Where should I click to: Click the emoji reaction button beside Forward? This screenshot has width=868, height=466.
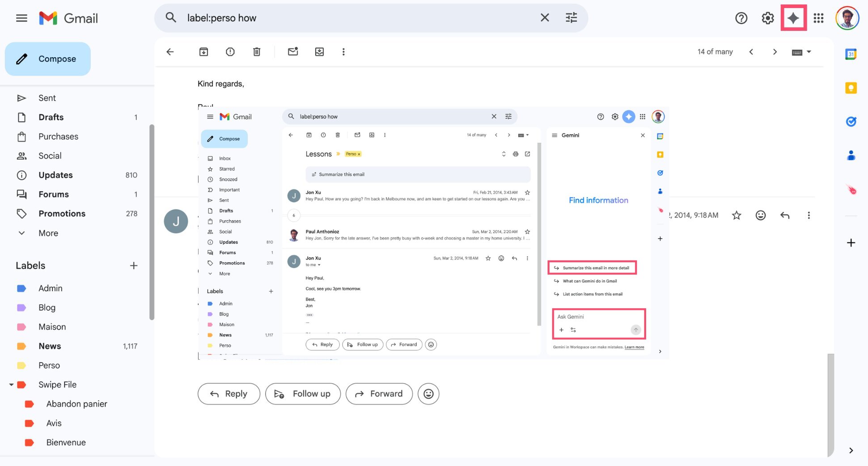coord(428,394)
